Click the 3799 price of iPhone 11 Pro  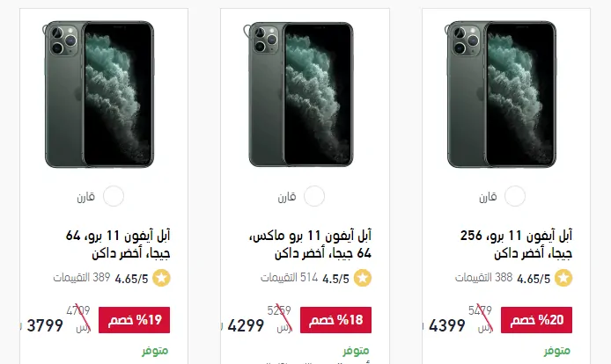45,325
